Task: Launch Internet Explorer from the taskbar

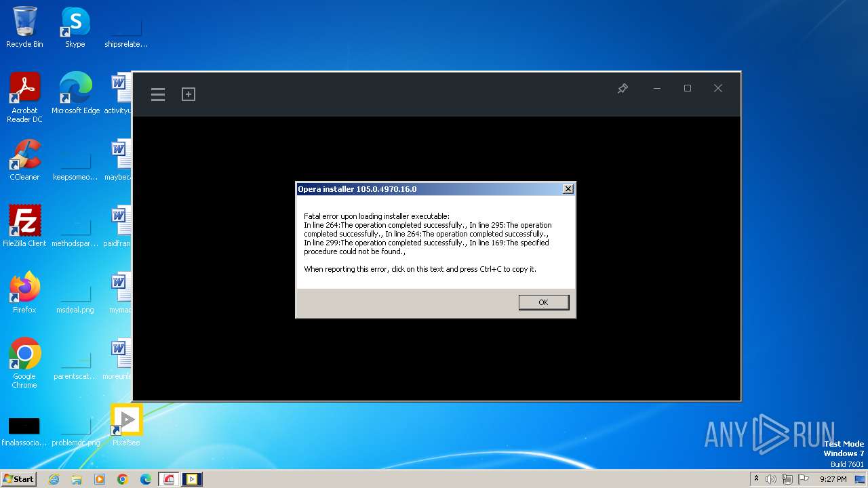Action: tap(54, 479)
